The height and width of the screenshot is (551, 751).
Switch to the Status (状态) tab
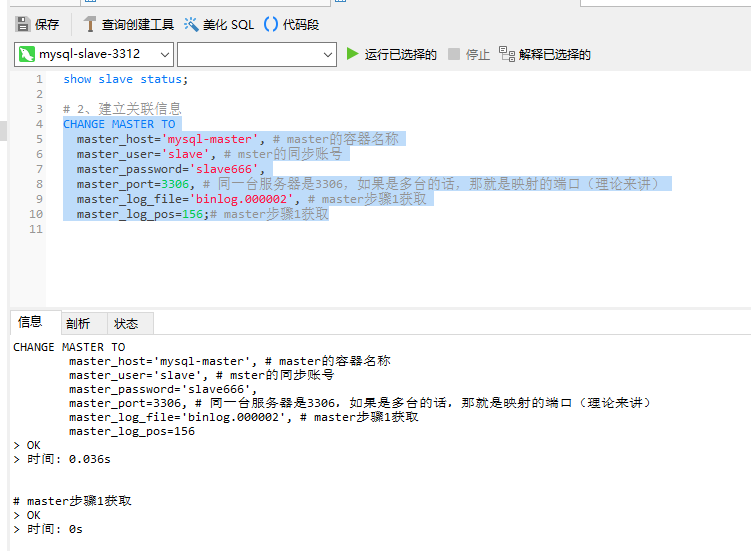click(127, 323)
